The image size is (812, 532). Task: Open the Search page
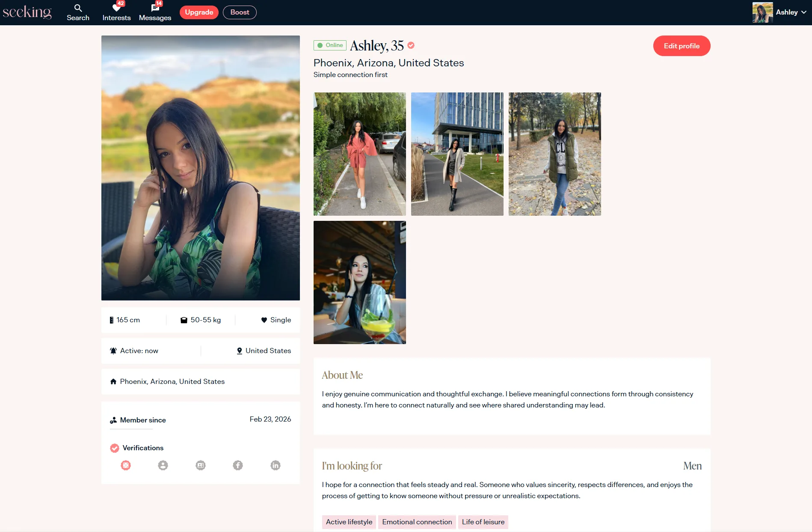pos(78,12)
